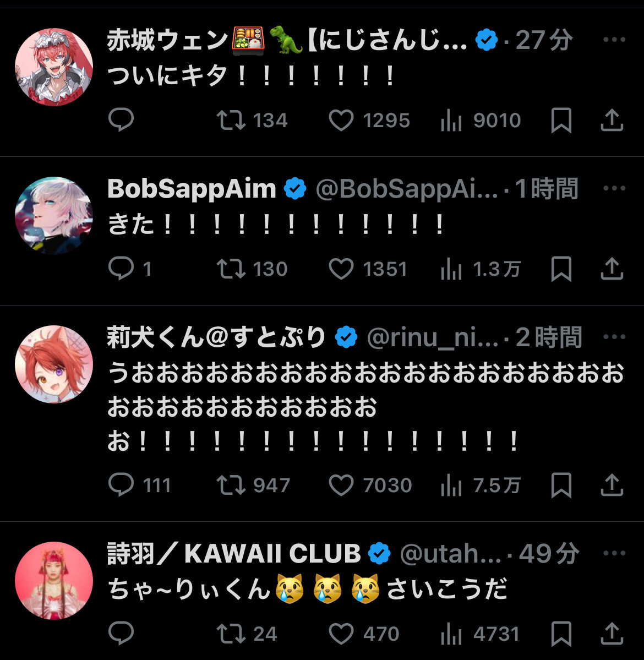The image size is (644, 660).
Task: Bookmark the 赤城ウェン tweet
Action: click(x=561, y=120)
